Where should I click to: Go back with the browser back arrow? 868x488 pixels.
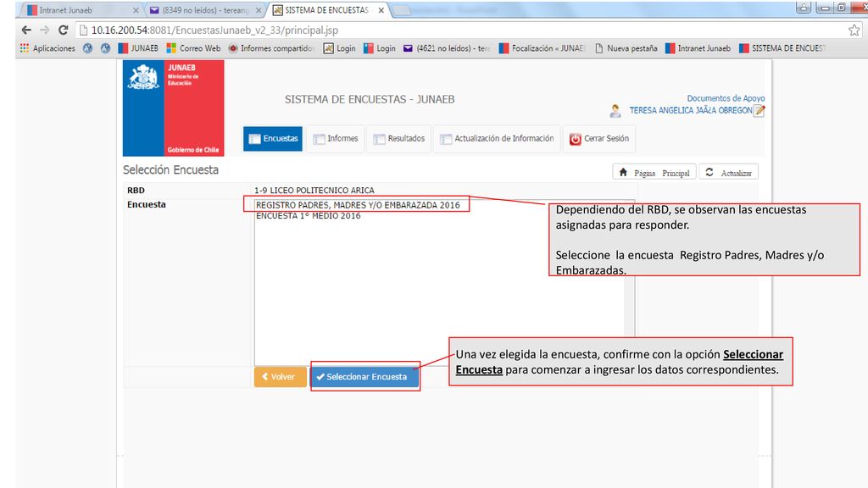tap(26, 30)
